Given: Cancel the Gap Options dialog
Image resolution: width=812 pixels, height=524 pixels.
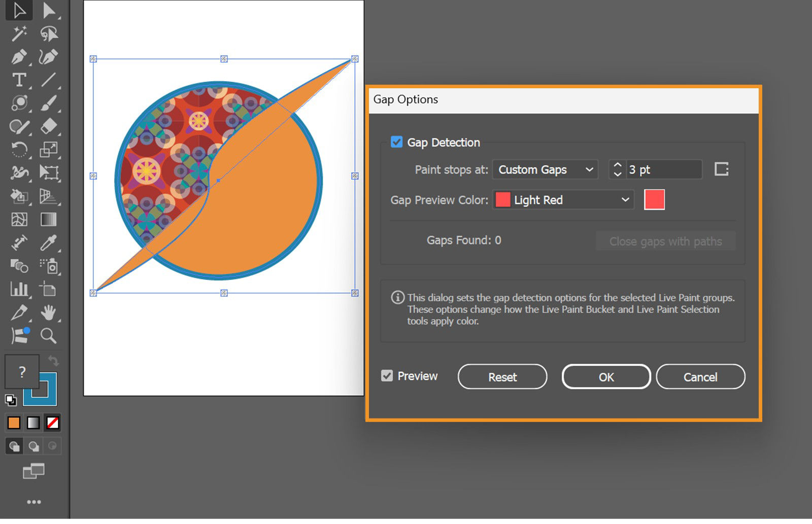Looking at the screenshot, I should (700, 376).
